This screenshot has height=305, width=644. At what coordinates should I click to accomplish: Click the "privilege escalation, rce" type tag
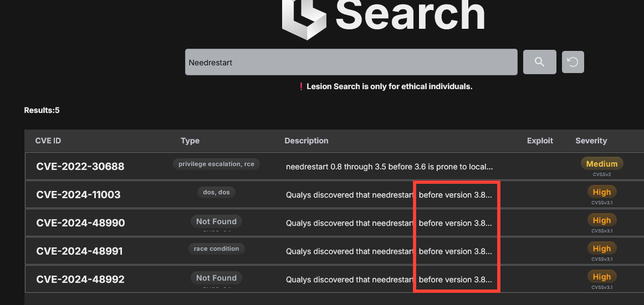coord(216,164)
